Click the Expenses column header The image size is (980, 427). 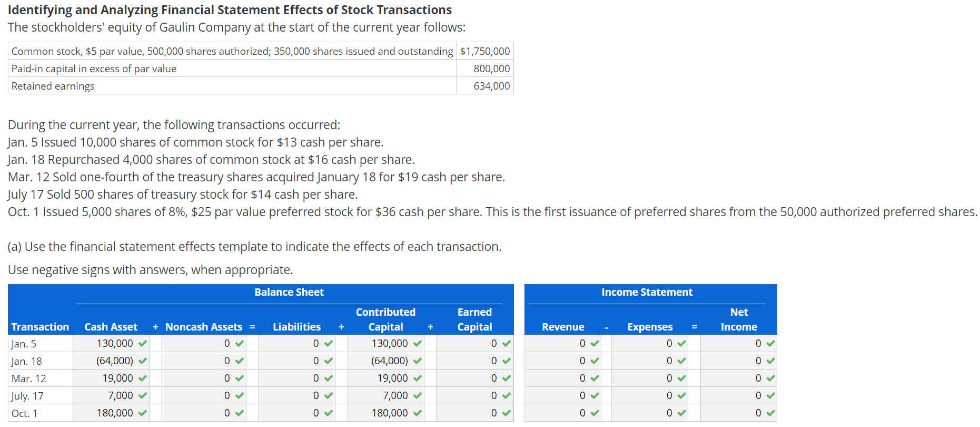point(650,327)
